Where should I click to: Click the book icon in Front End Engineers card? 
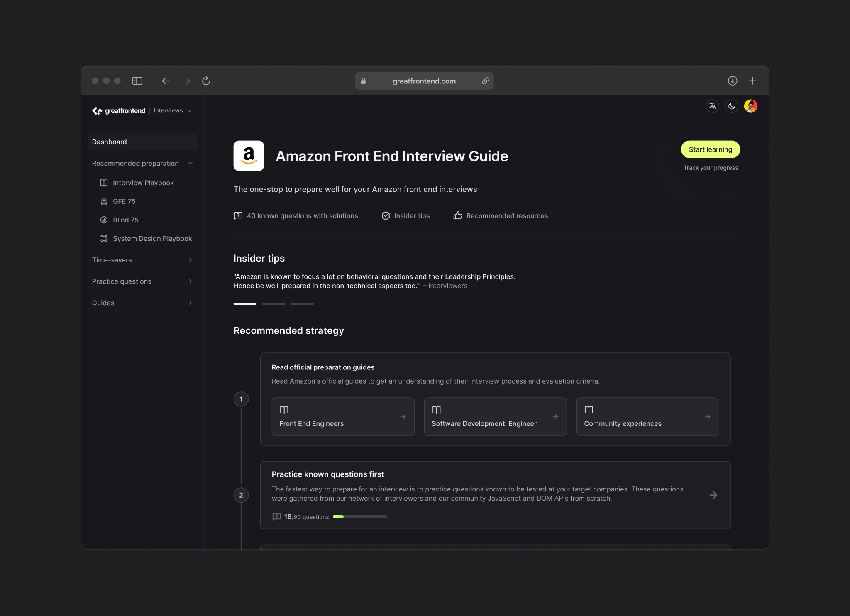284,410
